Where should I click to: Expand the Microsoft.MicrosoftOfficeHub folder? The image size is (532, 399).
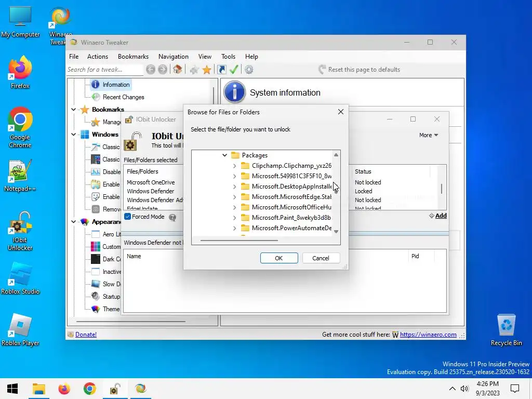point(234,207)
